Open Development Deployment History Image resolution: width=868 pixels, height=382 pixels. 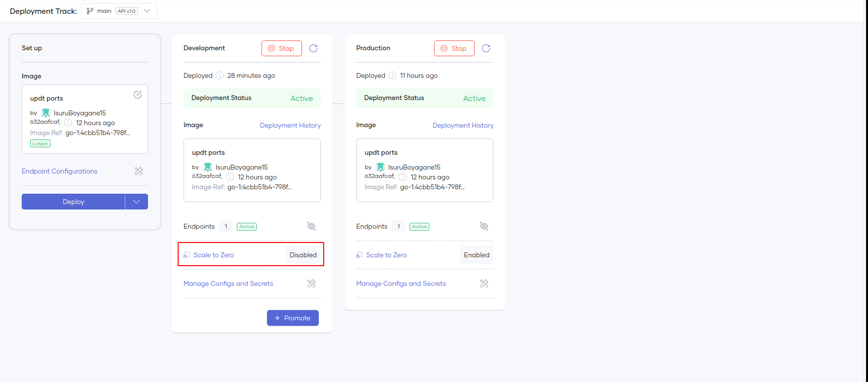coord(290,125)
